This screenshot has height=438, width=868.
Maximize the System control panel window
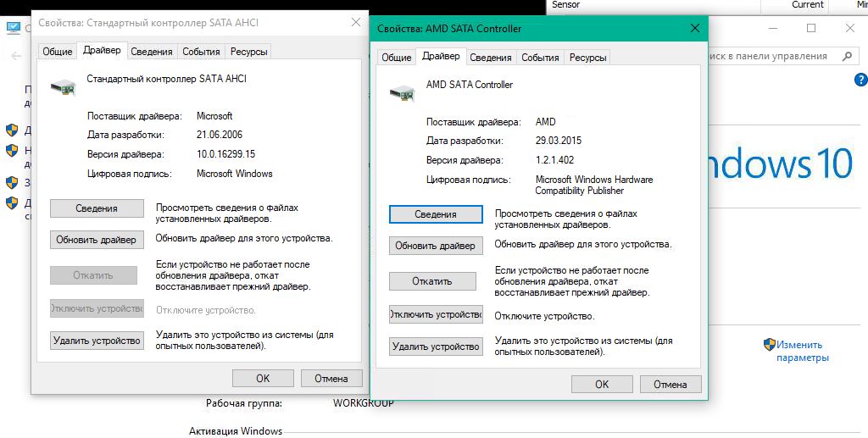pyautogui.click(x=811, y=28)
